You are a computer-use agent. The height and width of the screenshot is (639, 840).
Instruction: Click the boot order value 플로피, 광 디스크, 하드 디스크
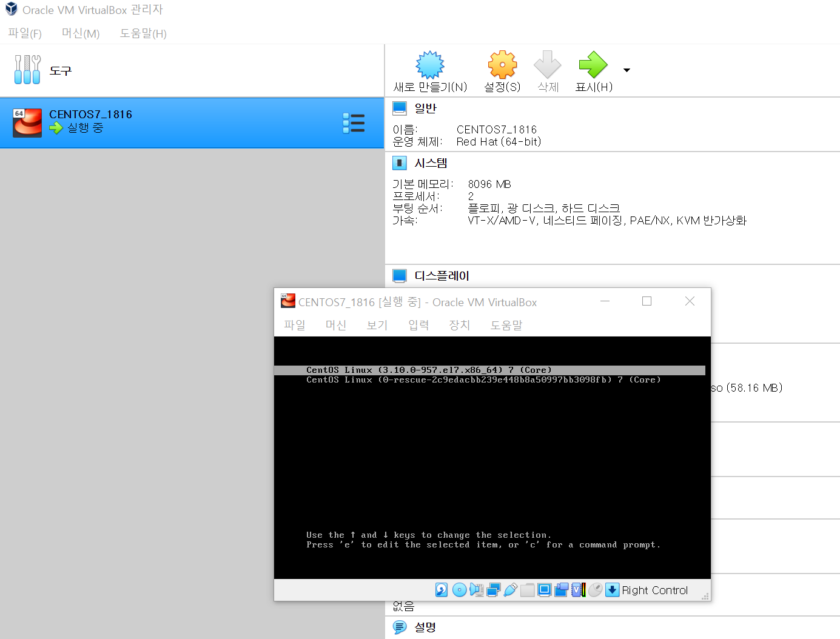coord(544,209)
